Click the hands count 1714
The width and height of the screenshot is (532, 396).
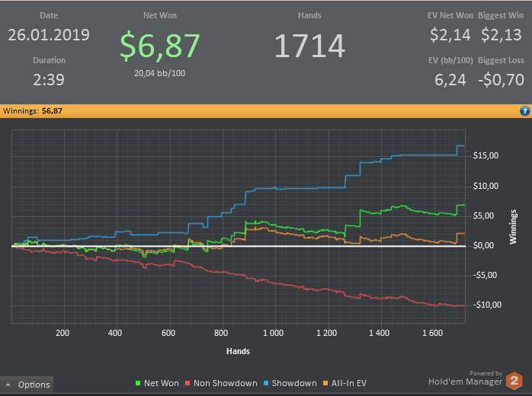[x=309, y=46]
